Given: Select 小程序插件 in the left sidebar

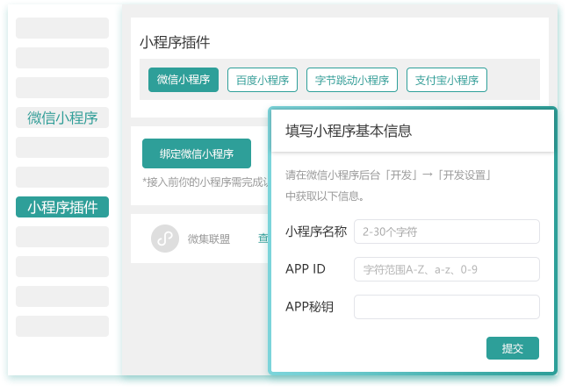Looking at the screenshot, I should click(x=62, y=207).
